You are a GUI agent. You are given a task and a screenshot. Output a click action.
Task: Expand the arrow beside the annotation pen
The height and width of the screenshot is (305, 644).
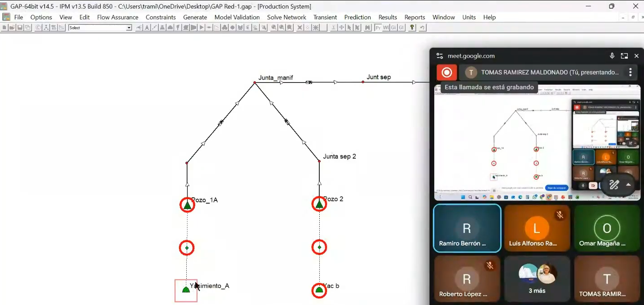pyautogui.click(x=628, y=185)
